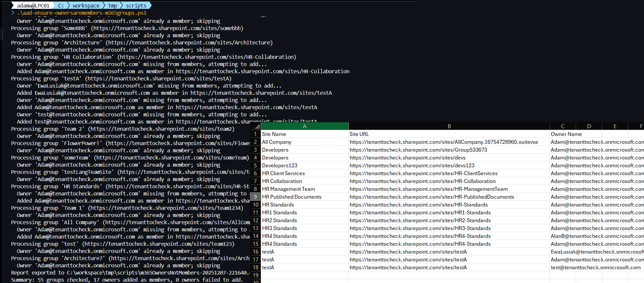Click the sites/devs123 URL cell
Viewport: 644px width, 283px height.
449,165
